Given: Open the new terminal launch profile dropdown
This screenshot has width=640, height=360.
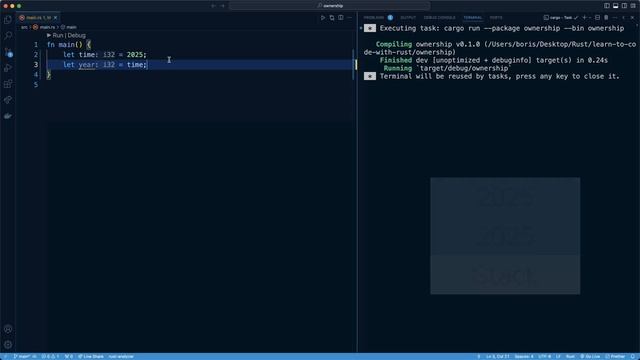Looking at the screenshot, I should coord(590,18).
